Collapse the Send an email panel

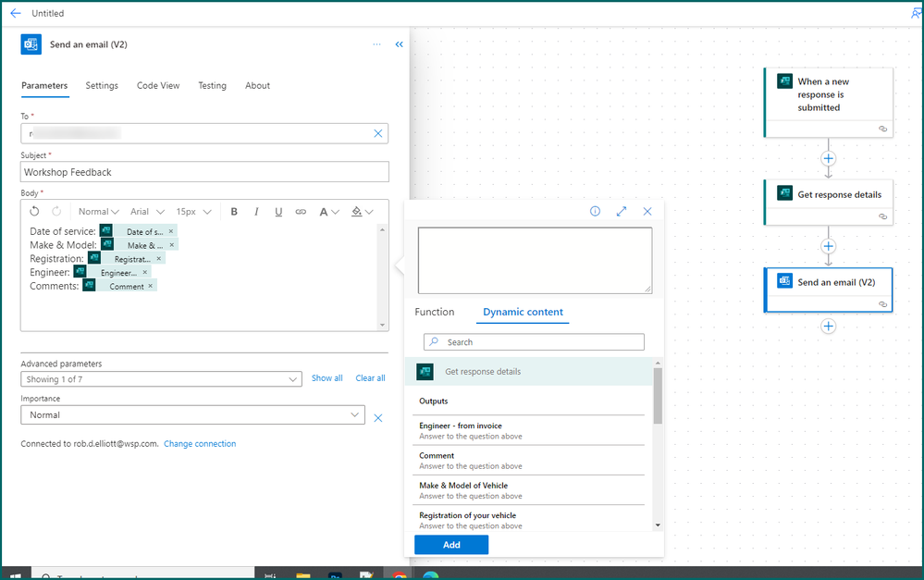click(x=399, y=44)
